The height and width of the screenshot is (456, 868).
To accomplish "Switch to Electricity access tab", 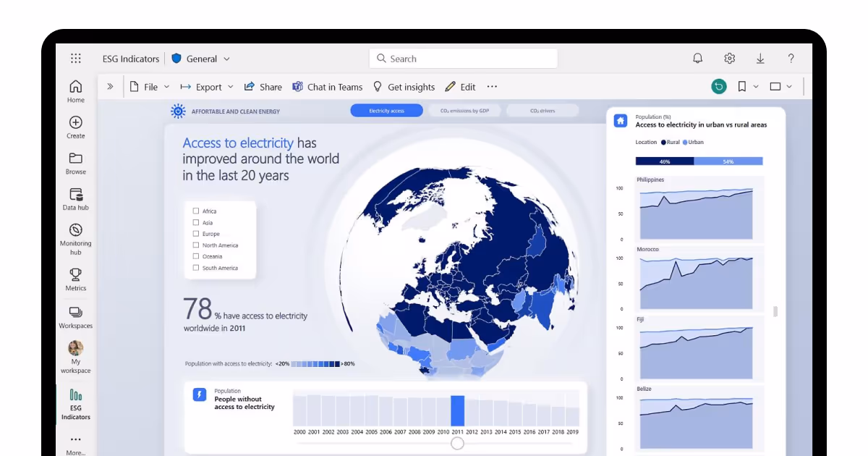I will [387, 111].
